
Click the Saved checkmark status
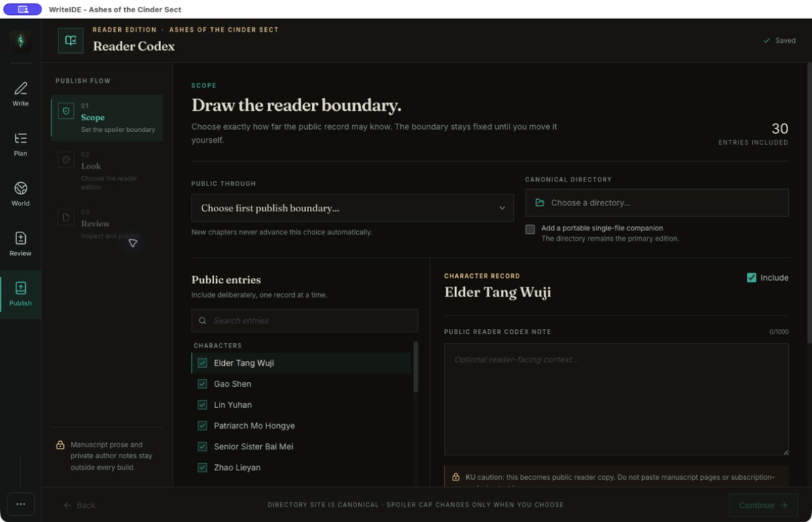tap(779, 40)
